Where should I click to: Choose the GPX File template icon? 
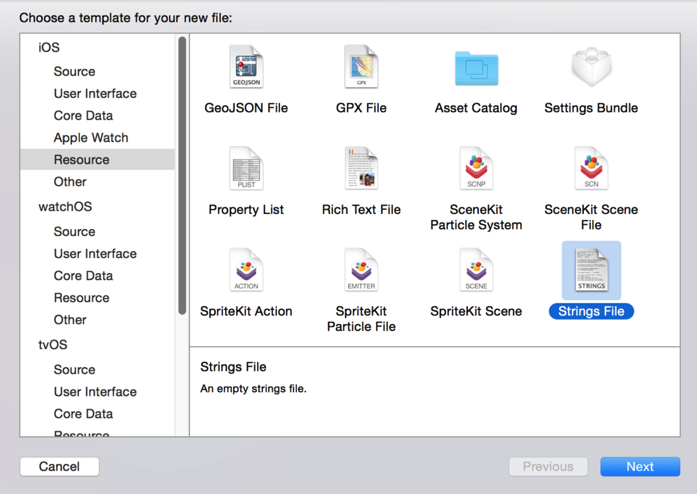(361, 67)
